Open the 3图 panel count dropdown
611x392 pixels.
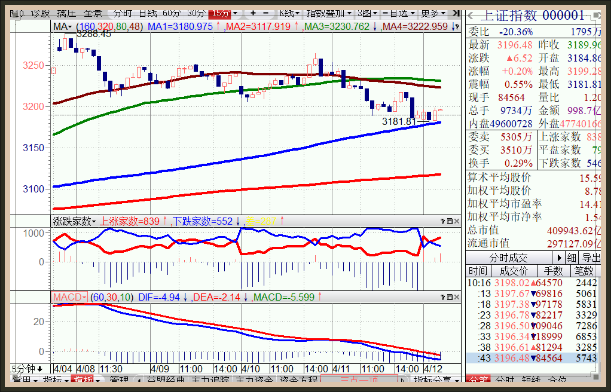coord(367,13)
